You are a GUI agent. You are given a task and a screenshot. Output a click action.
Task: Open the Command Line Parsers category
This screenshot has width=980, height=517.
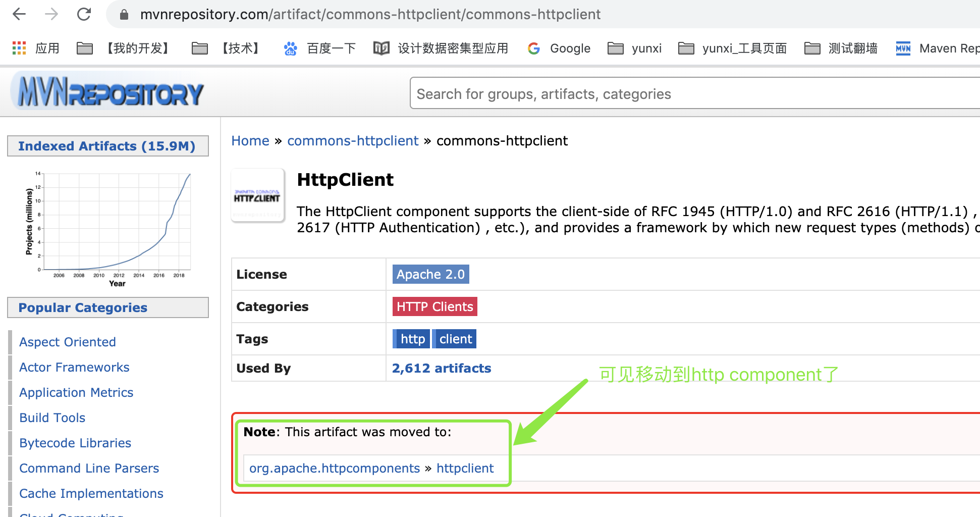(x=89, y=468)
